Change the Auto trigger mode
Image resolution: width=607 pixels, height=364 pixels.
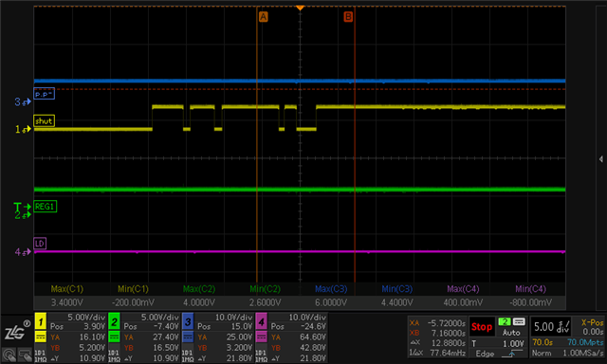pyautogui.click(x=511, y=333)
